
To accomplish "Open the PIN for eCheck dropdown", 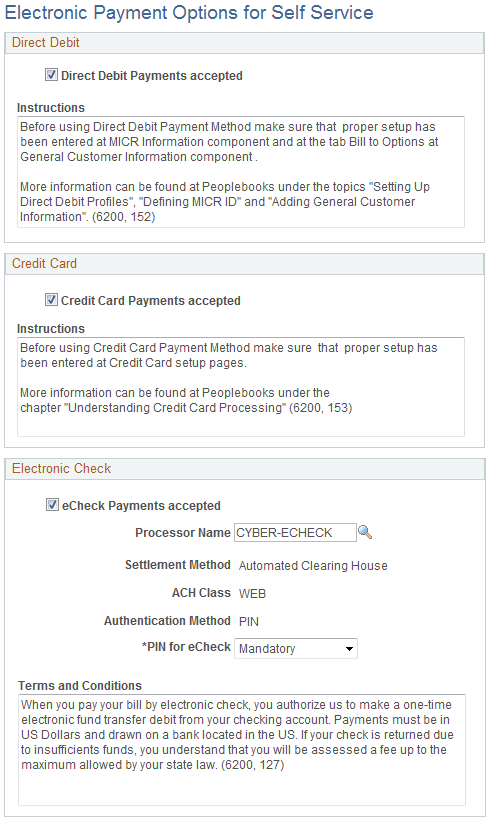I will click(x=296, y=648).
